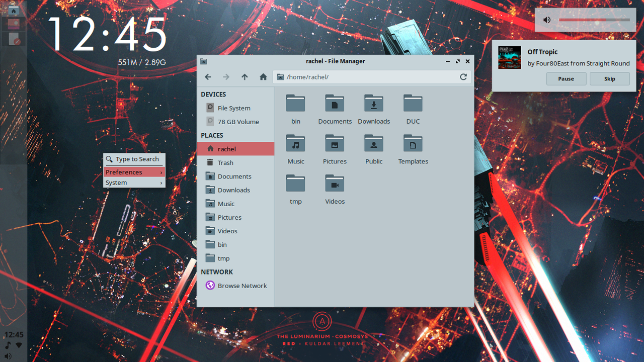Open the Documents folder icon in the main view
The image size is (644, 362).
(335, 103)
